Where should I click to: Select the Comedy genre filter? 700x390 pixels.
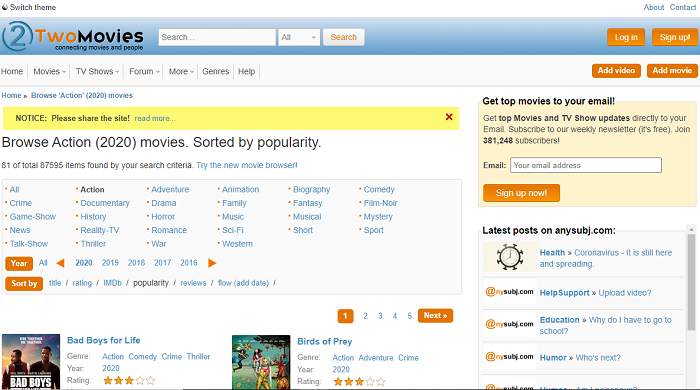379,190
